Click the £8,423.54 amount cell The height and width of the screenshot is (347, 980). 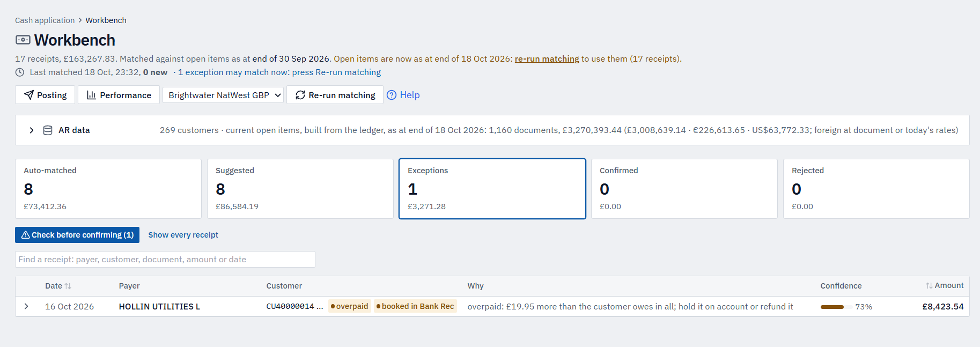(x=943, y=307)
